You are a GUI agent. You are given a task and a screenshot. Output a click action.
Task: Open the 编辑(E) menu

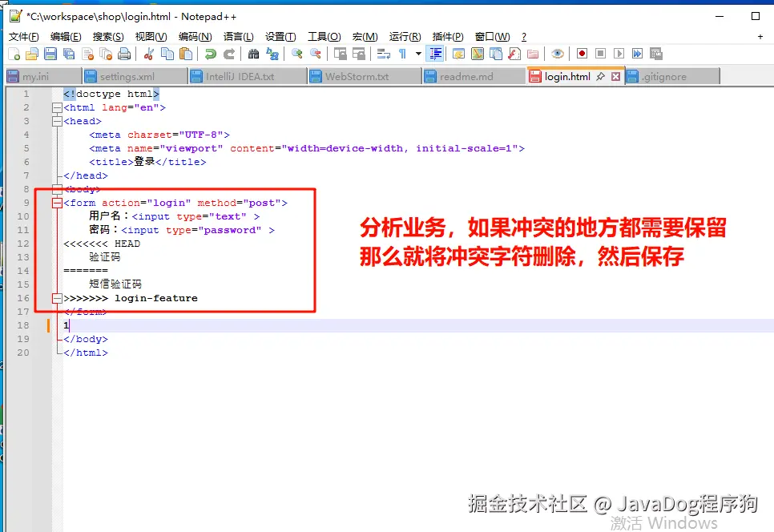66,37
